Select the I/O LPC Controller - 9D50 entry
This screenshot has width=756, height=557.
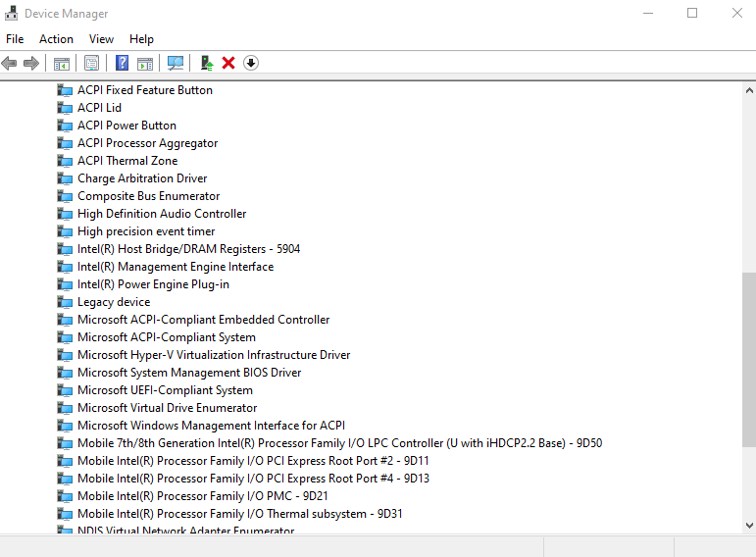[339, 443]
